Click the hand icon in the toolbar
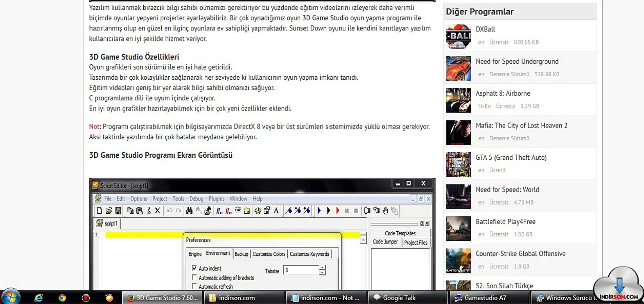This screenshot has height=304, width=644. pyautogui.click(x=385, y=211)
